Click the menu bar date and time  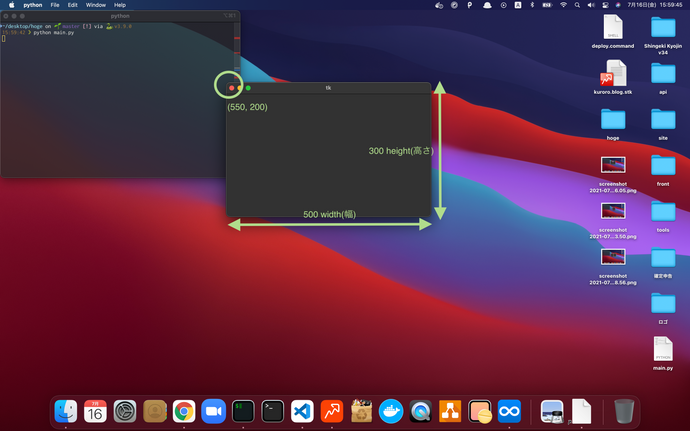coord(654,5)
